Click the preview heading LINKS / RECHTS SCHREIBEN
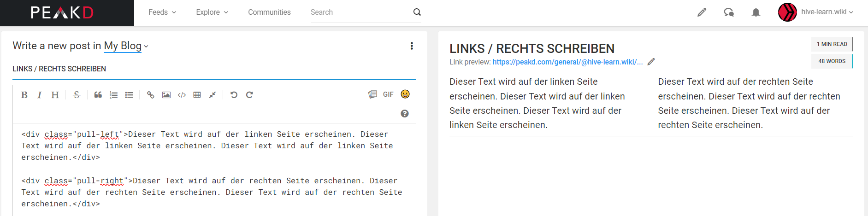 532,48
